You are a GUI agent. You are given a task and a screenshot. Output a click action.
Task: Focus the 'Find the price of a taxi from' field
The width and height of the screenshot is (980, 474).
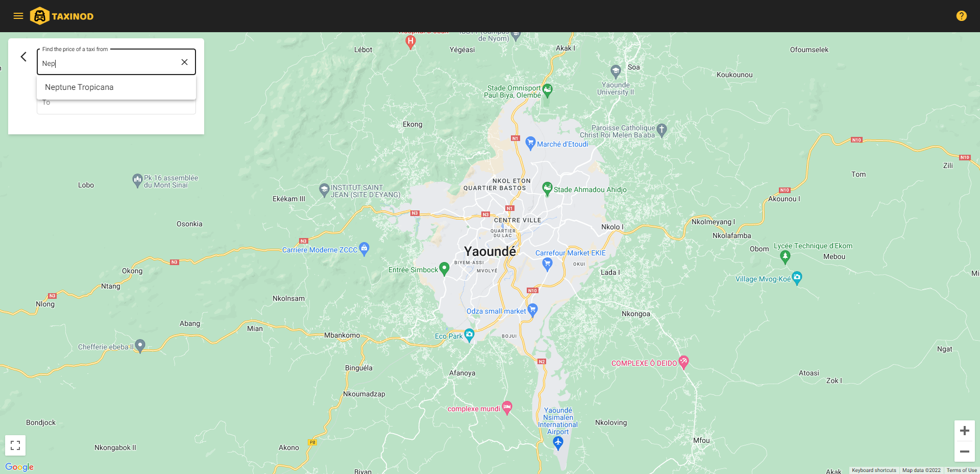coord(108,63)
